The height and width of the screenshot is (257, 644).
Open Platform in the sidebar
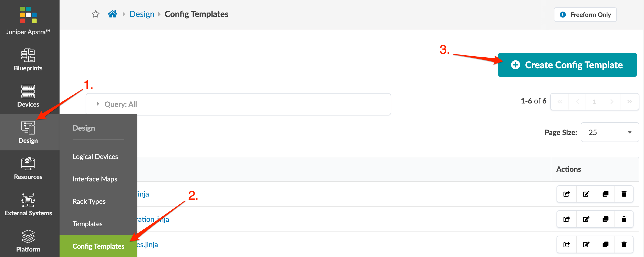coord(28,241)
